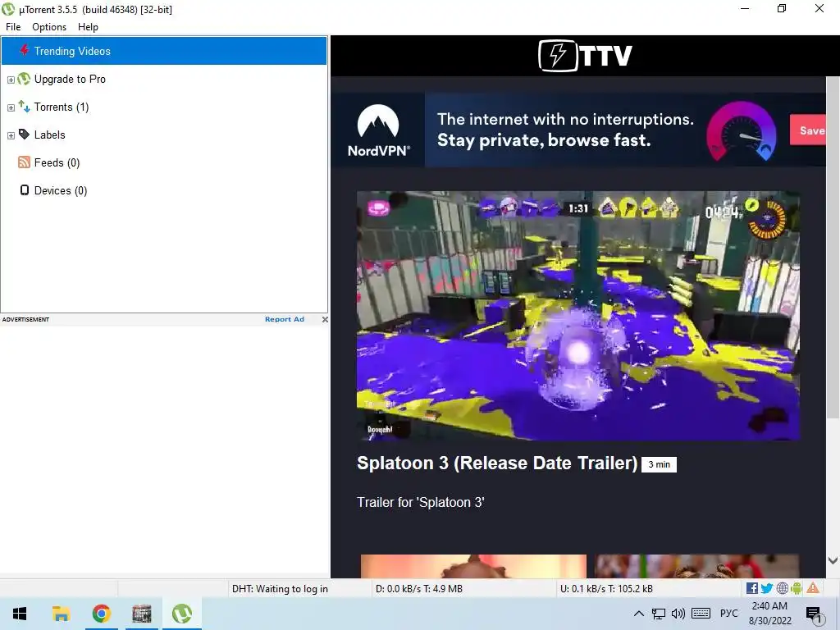Click the upload speed status entry
The height and width of the screenshot is (630, 840).
click(x=606, y=589)
